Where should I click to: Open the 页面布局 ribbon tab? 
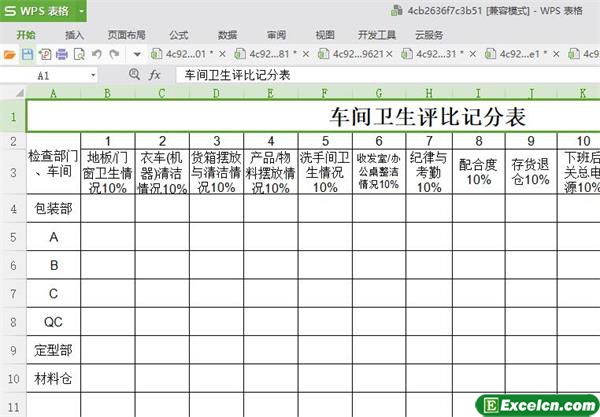coord(127,35)
